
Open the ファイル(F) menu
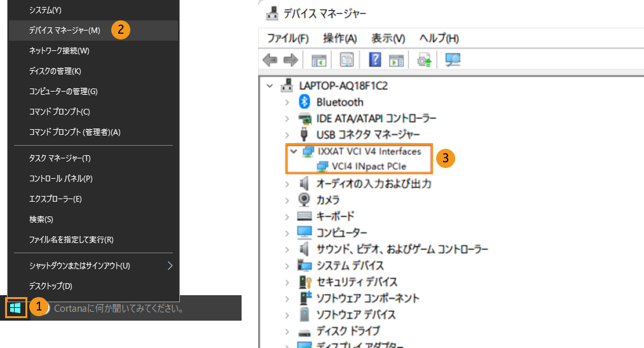tap(287, 38)
